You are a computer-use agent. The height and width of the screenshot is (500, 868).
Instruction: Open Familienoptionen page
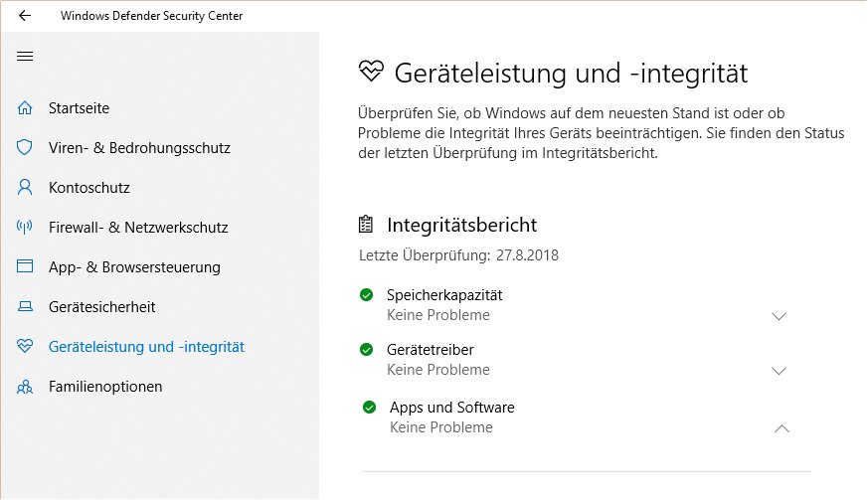[x=105, y=387]
